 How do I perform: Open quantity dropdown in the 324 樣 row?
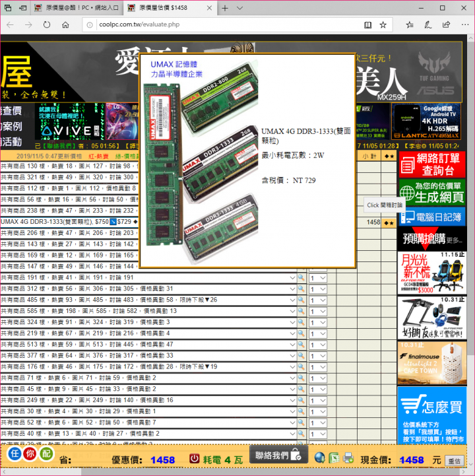(318, 323)
